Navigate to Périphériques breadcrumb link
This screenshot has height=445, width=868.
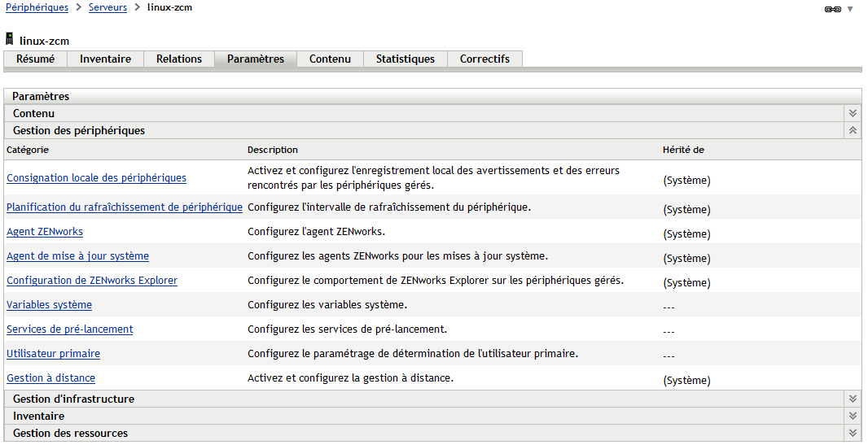point(37,7)
